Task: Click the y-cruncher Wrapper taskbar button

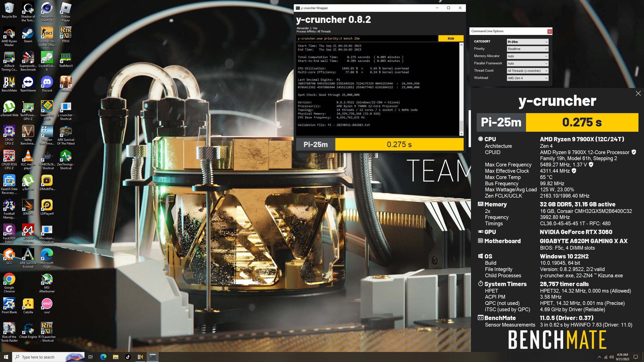Action: pos(153,357)
